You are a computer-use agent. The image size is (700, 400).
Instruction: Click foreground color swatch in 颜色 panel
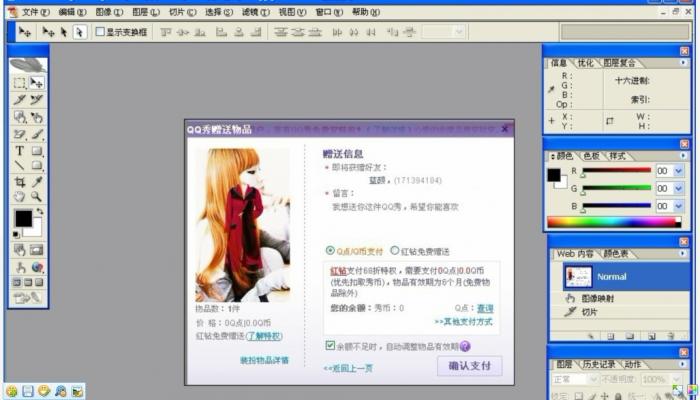click(x=554, y=175)
